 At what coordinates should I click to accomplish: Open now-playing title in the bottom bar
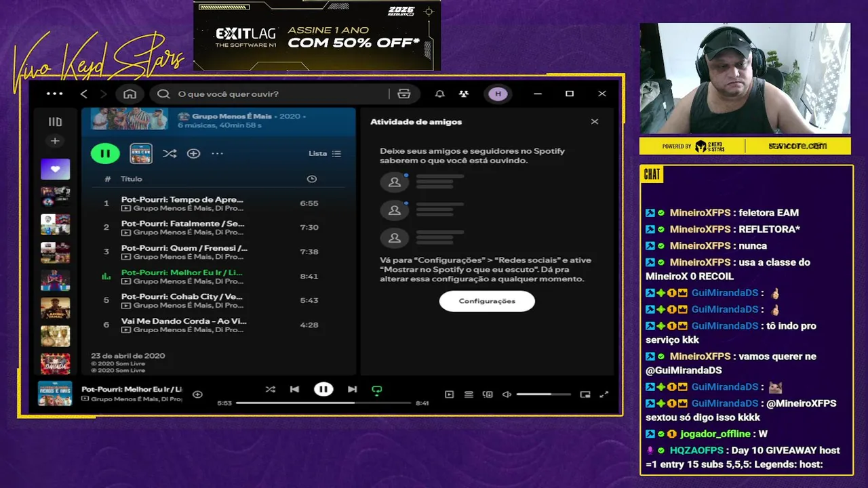point(132,390)
